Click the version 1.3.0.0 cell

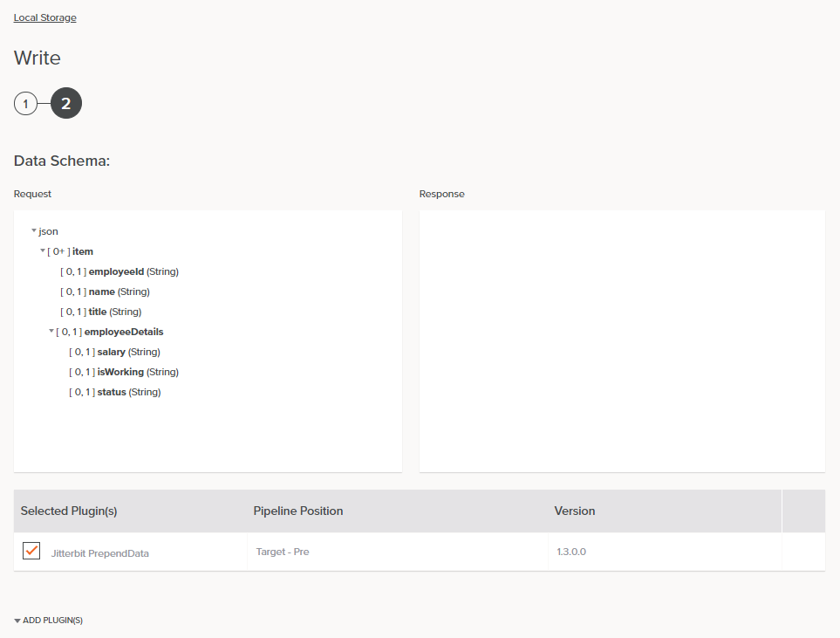pyautogui.click(x=571, y=552)
